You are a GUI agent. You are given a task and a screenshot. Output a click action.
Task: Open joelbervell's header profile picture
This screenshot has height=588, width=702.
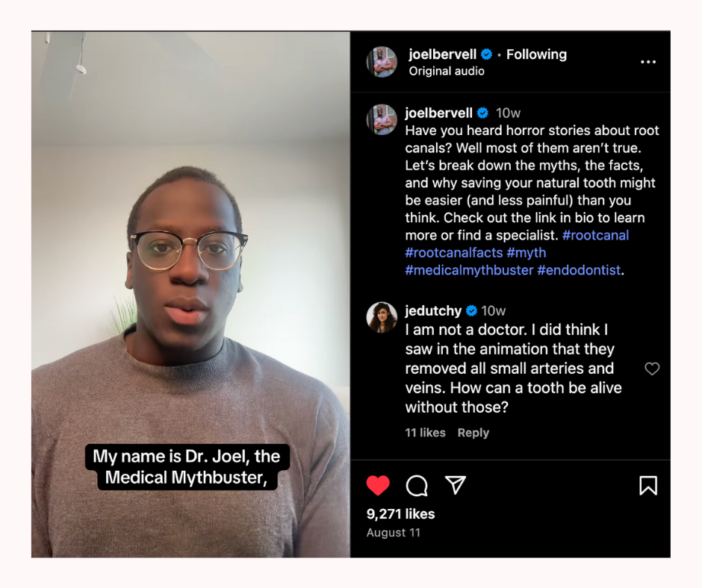click(382, 62)
